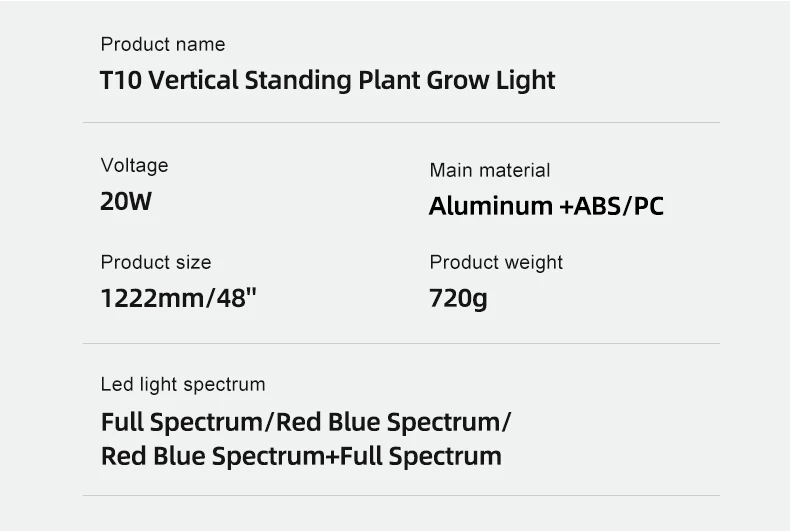Click the 48" inch size value
790x531 pixels.
click(235, 299)
